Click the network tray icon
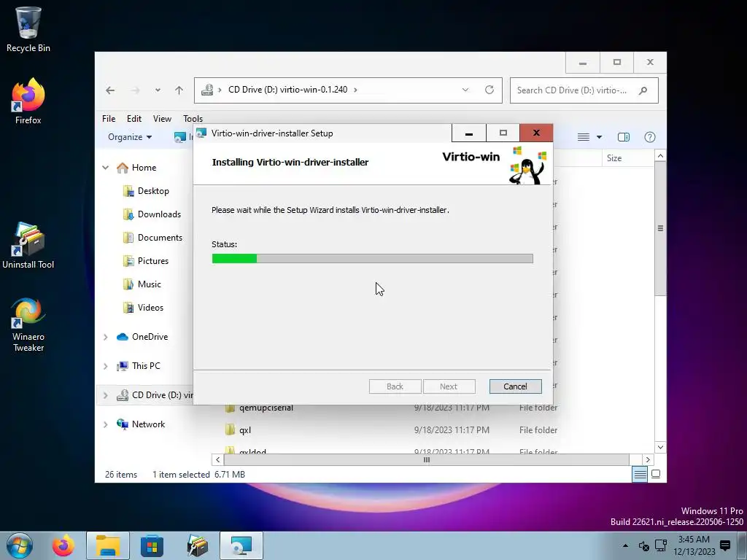Image resolution: width=747 pixels, height=560 pixels. pyautogui.click(x=661, y=545)
